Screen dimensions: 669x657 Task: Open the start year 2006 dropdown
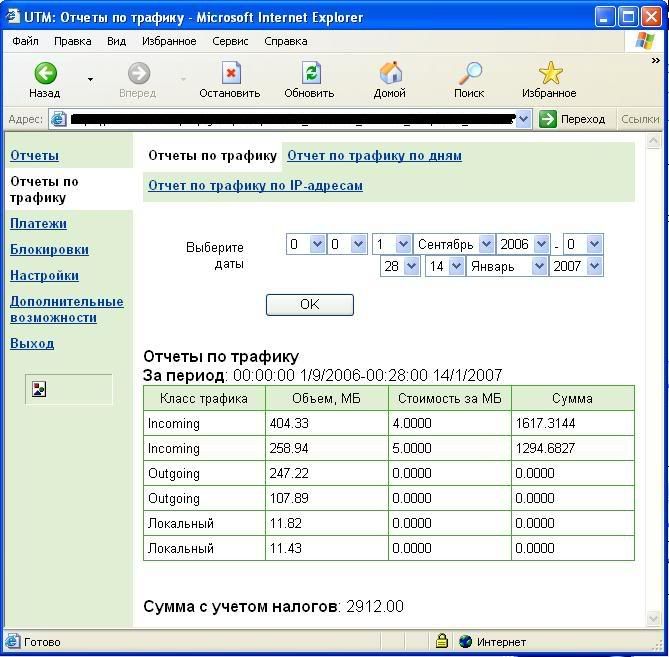pos(541,244)
